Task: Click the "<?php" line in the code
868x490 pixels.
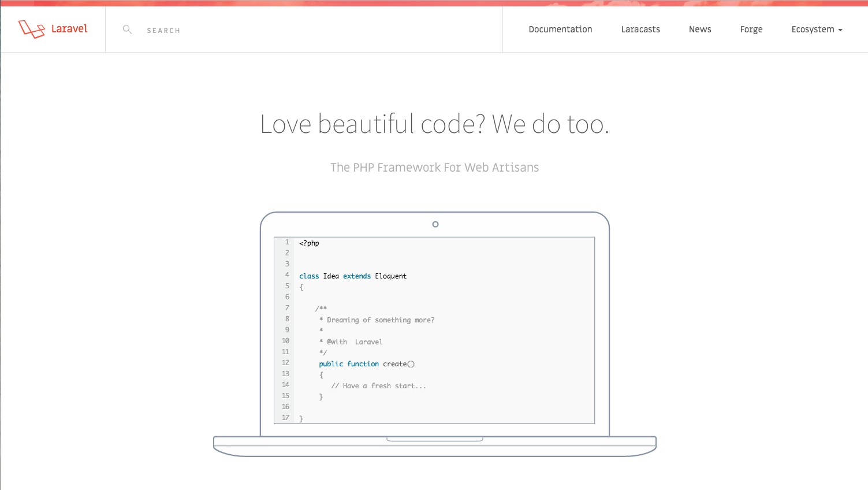Action: coord(309,243)
